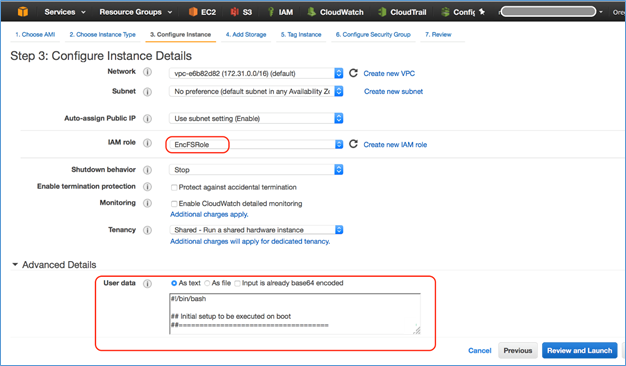Viewport: 626px width, 366px height.
Task: Open the Config service shortcut
Action: [458, 12]
